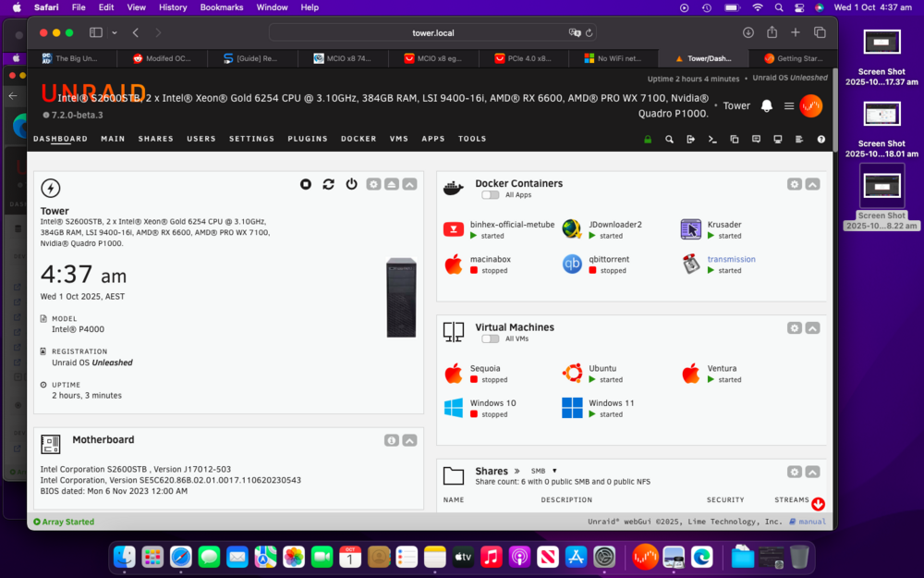Viewport: 924px width, 578px height.
Task: Click the Windows 11 VM icon
Action: coord(572,408)
